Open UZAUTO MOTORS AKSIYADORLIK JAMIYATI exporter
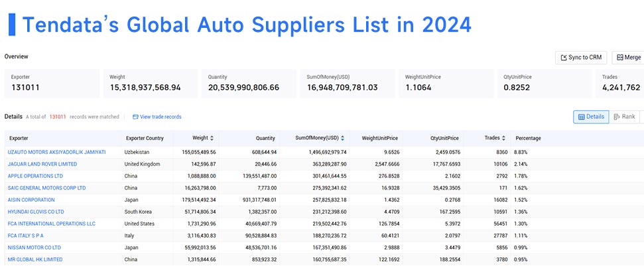644x272 pixels. click(x=56, y=152)
